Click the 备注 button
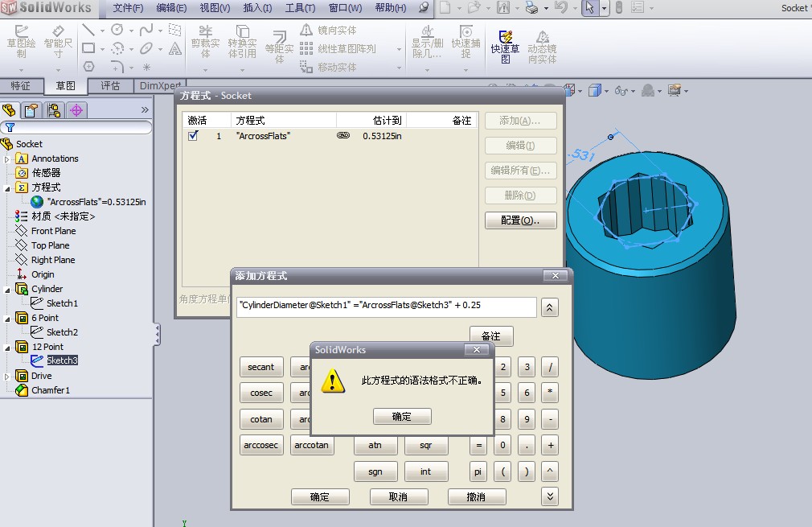 click(x=491, y=336)
